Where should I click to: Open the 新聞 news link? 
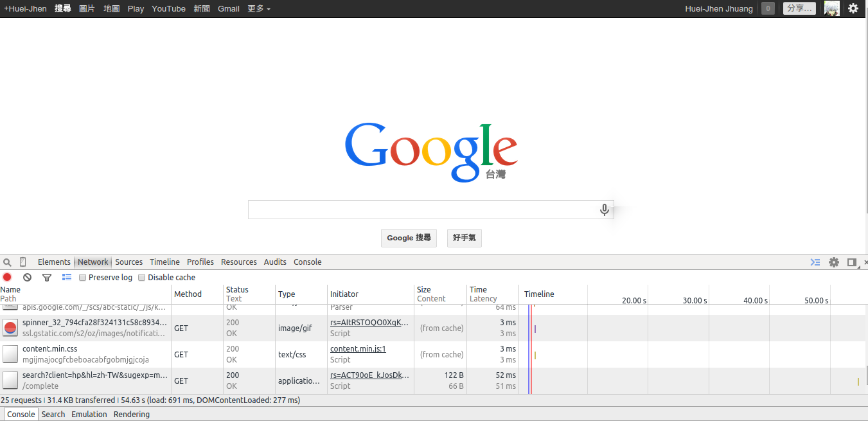[x=202, y=9]
